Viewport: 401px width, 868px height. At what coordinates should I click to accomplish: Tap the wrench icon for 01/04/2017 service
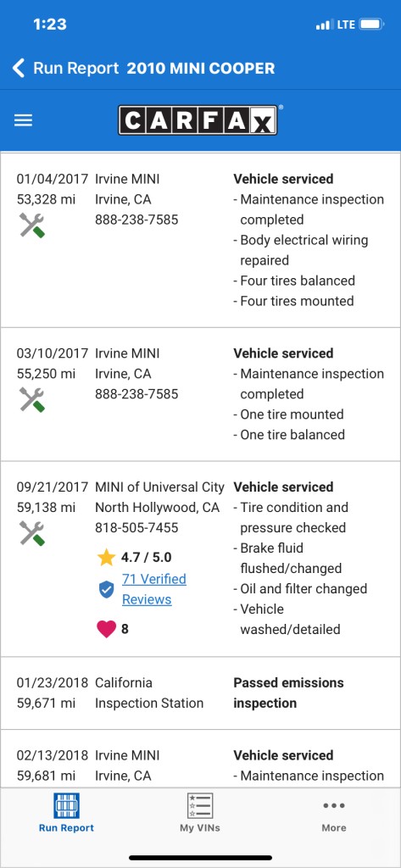point(32,225)
